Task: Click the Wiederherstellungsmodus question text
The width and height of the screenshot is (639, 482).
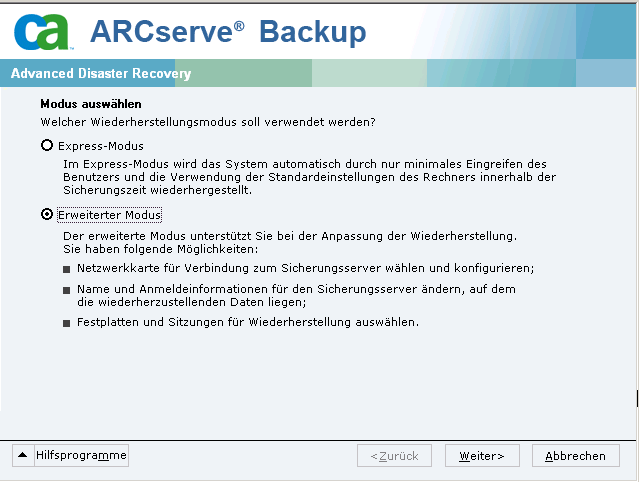Action: (207, 121)
